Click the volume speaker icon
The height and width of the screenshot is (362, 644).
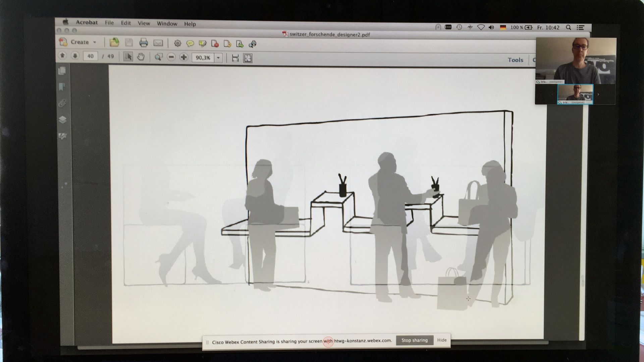point(491,28)
